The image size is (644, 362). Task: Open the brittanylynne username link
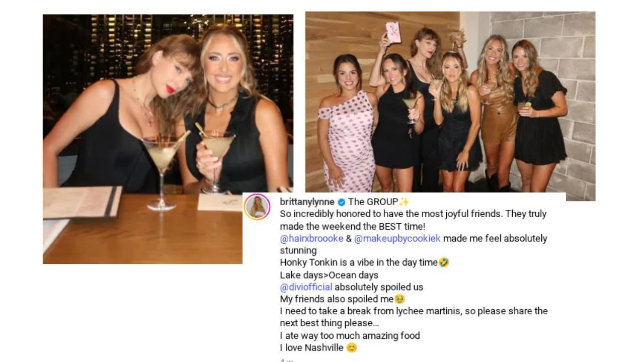[x=307, y=202]
